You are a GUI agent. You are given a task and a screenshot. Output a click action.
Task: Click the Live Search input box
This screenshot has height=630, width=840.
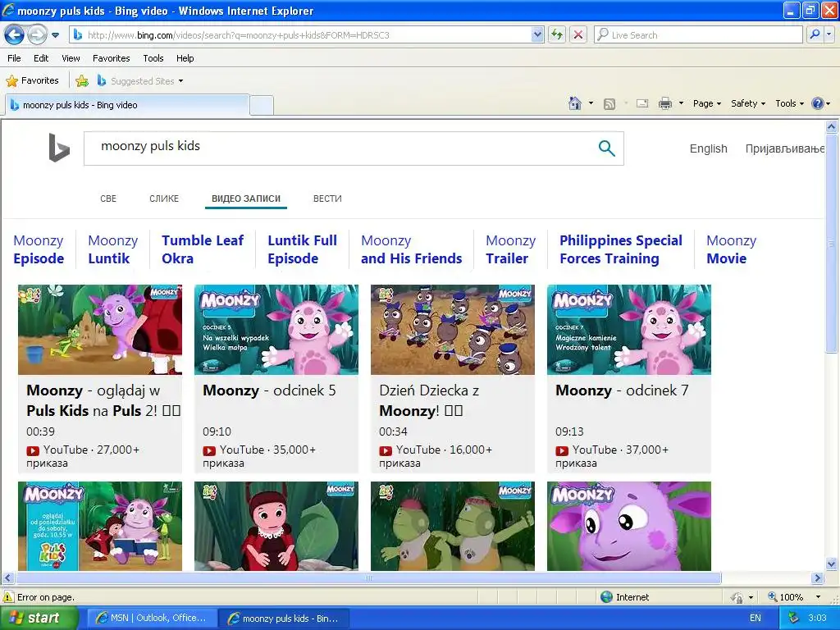(698, 34)
